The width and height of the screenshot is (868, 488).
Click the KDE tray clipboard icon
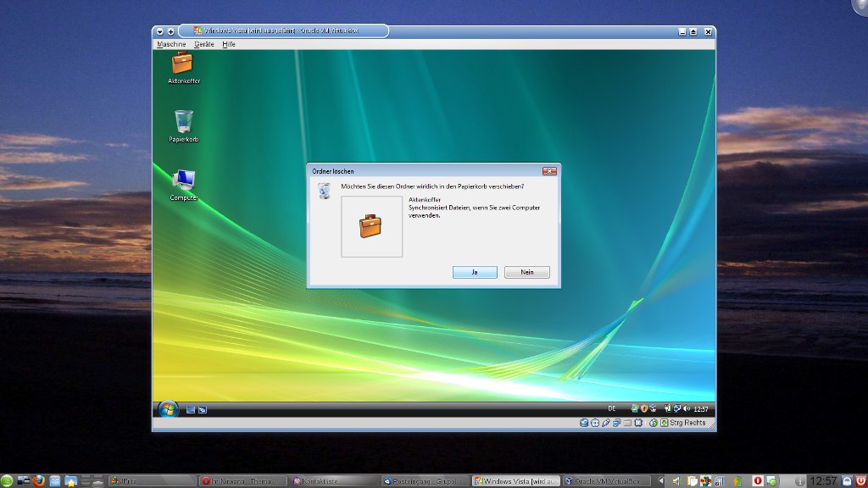coord(692,481)
